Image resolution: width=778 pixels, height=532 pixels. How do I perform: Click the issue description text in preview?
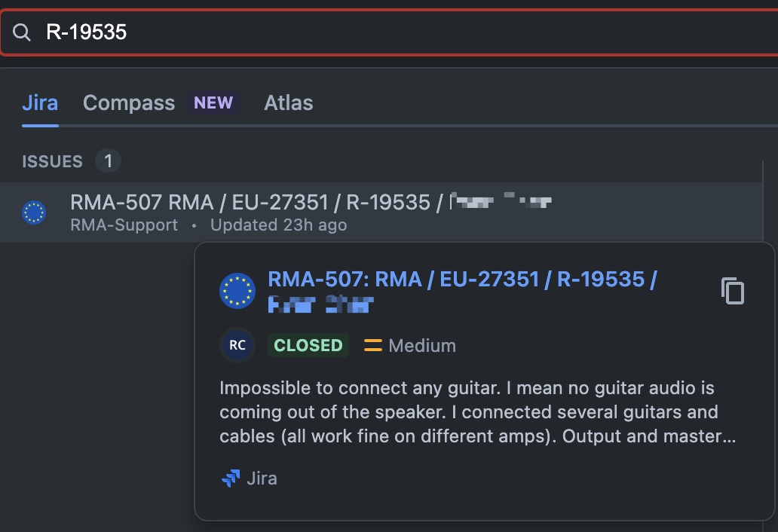(478, 412)
